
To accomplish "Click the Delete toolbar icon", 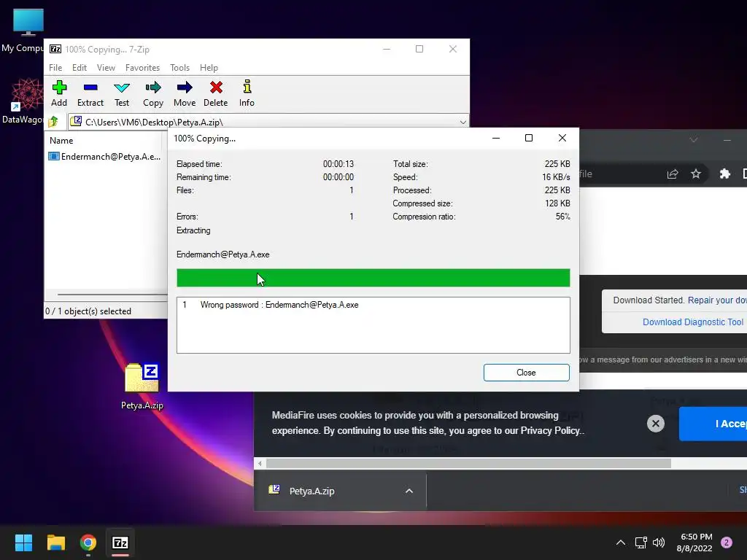I will 215,93.
